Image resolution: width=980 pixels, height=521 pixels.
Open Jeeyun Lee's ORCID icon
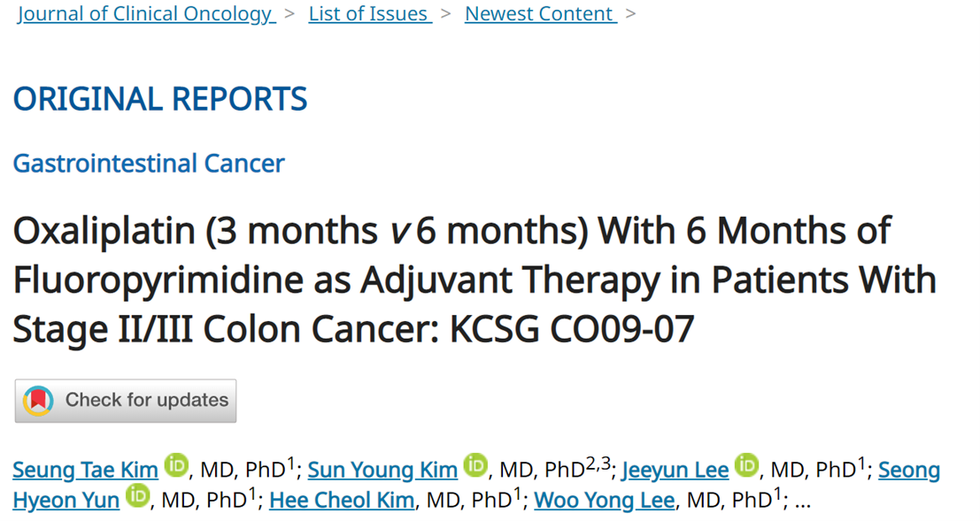click(x=747, y=465)
